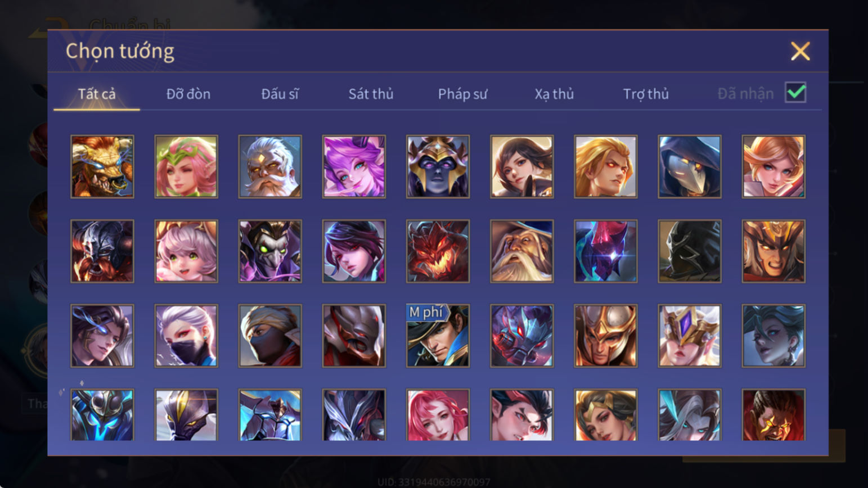This screenshot has height=488, width=868.
Task: Pick the hero marked 'M phí'
Action: [x=438, y=336]
